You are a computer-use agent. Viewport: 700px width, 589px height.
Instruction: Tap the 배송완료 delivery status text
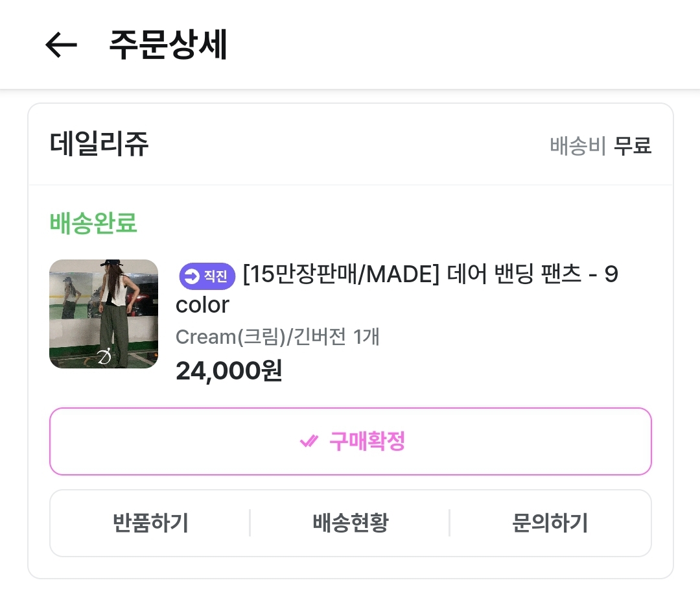93,223
